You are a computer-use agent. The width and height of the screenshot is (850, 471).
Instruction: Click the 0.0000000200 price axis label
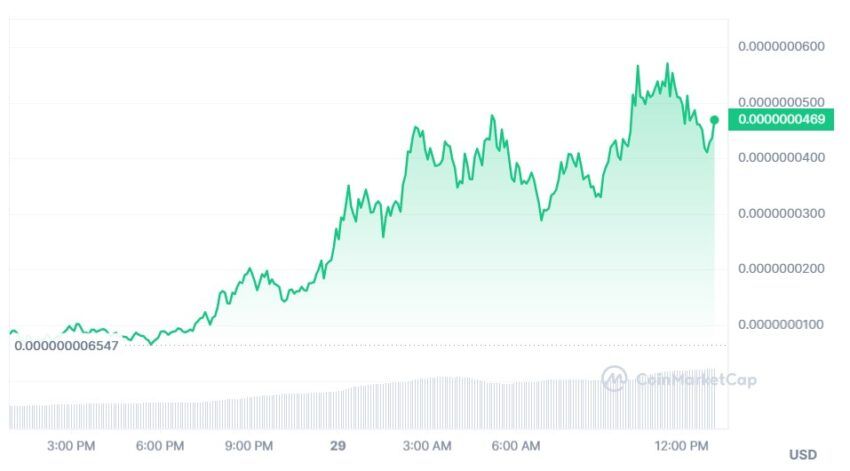coord(781,269)
